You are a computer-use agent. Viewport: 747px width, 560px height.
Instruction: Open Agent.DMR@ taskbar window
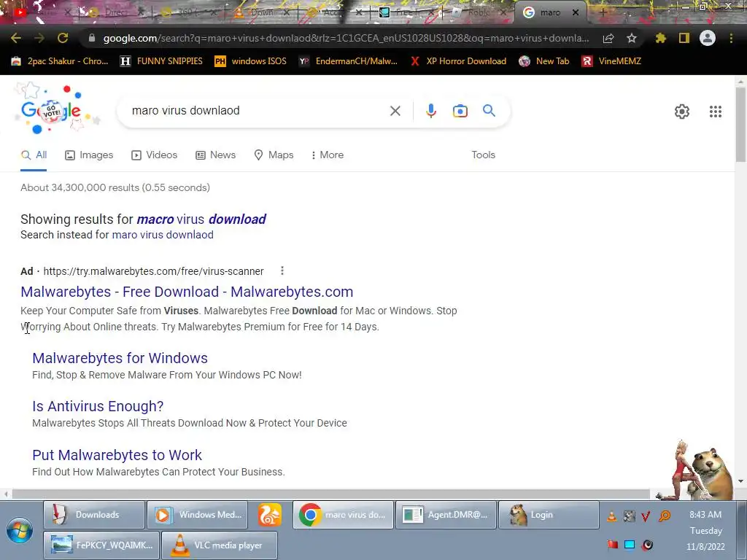446,515
